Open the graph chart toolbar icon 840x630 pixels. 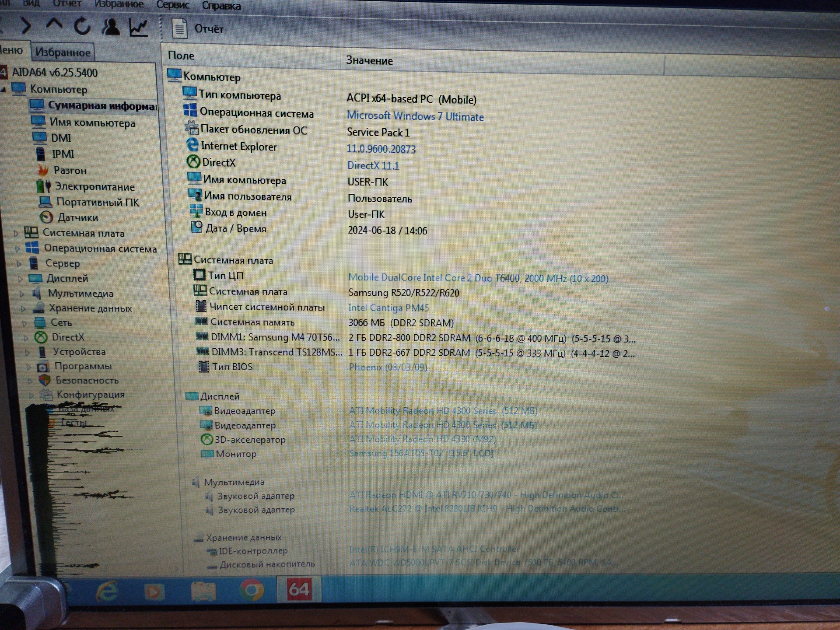coord(139,28)
